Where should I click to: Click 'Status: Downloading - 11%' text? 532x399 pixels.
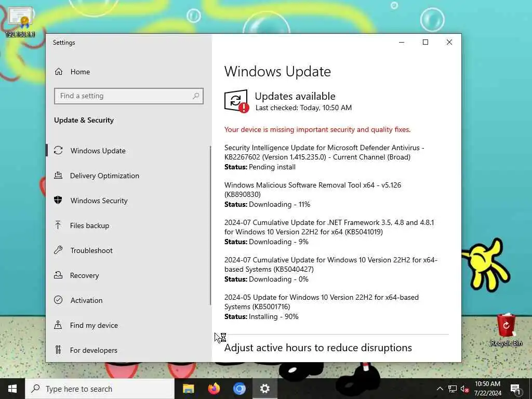click(268, 204)
